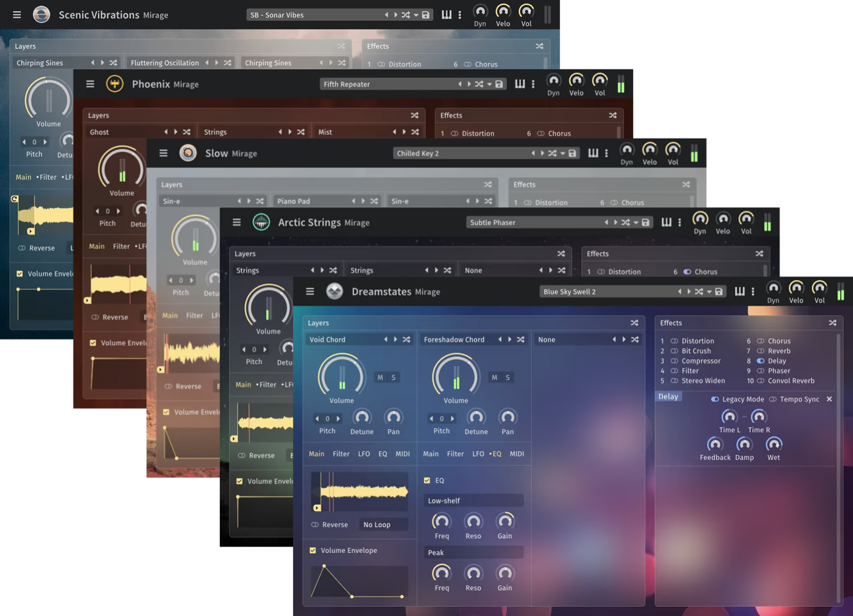The height and width of the screenshot is (616, 853).
Task: Click the Dreamstates instrument logo
Action: (x=334, y=292)
